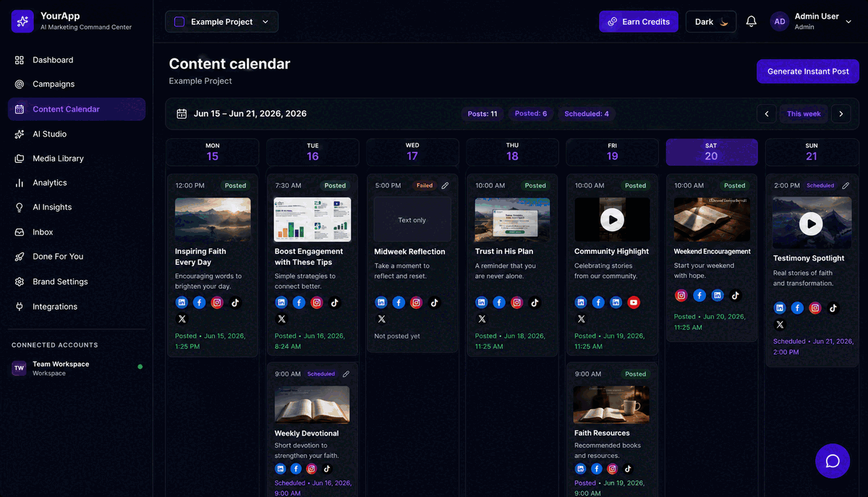The width and height of the screenshot is (868, 497).
Task: Click the Midweek Reflection Text only placeholder
Action: click(x=412, y=220)
